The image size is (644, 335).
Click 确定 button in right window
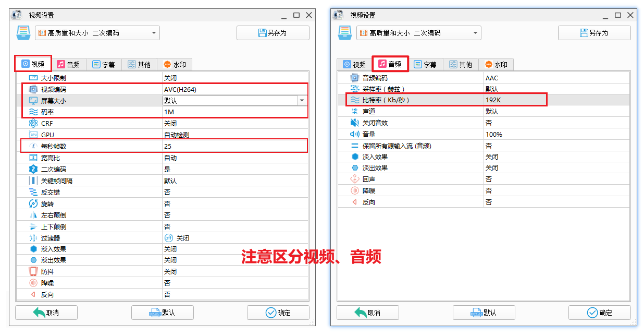[600, 313]
